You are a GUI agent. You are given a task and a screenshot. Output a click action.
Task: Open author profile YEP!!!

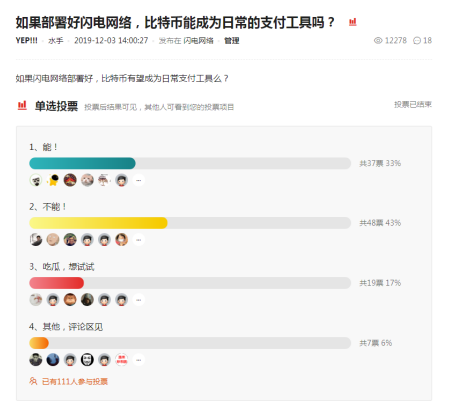tap(27, 41)
